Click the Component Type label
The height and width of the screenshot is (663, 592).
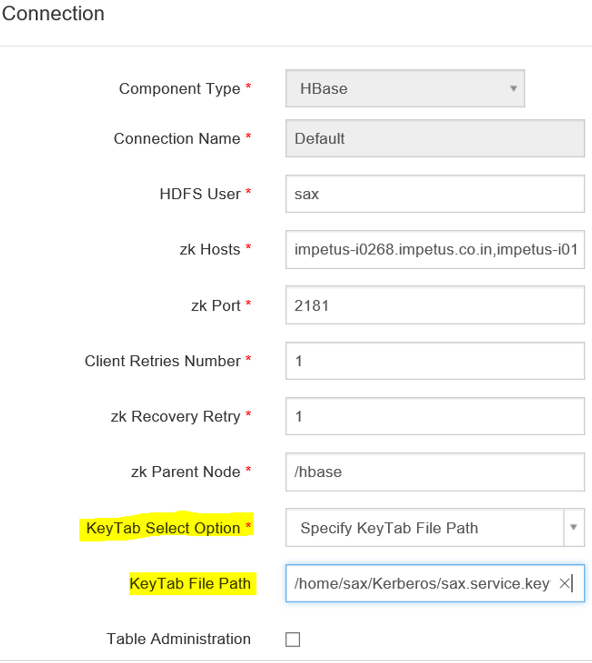[179, 89]
